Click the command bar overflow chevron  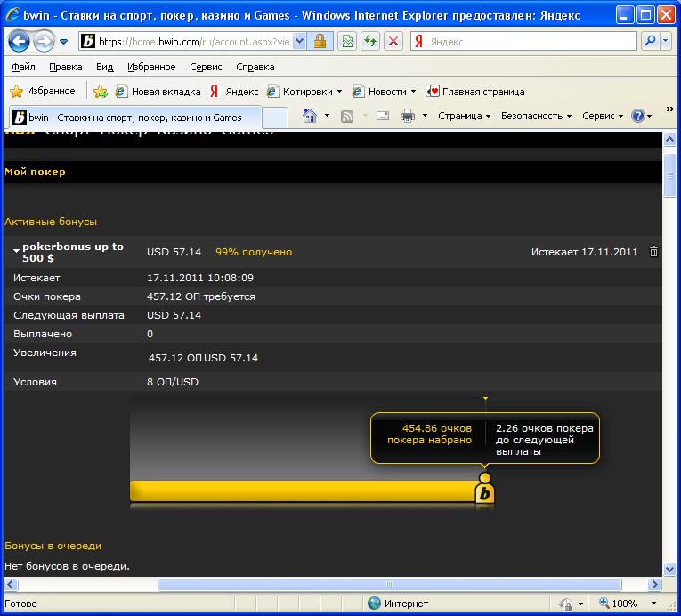pos(670,109)
